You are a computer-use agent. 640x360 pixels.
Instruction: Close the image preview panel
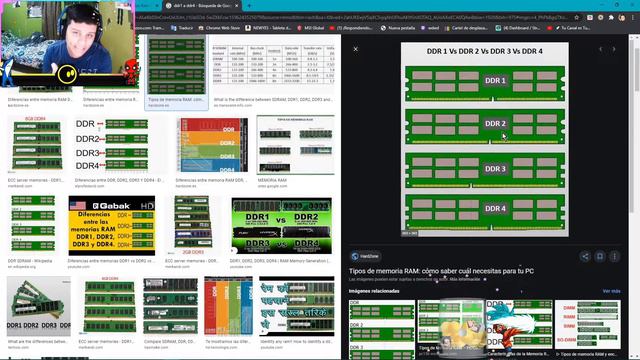(356, 49)
